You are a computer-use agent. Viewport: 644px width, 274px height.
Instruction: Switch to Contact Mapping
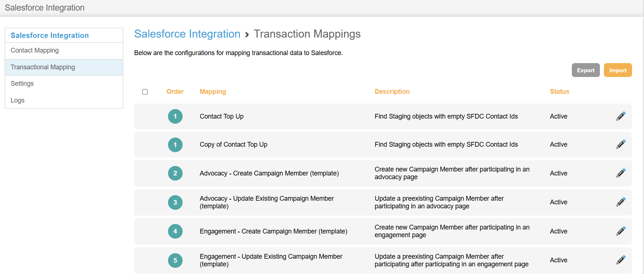pyautogui.click(x=35, y=50)
